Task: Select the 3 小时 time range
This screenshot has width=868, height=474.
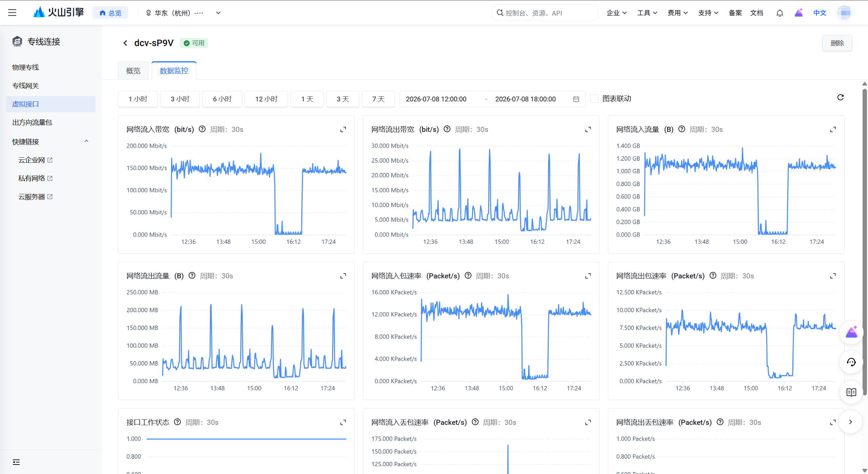Action: point(180,99)
